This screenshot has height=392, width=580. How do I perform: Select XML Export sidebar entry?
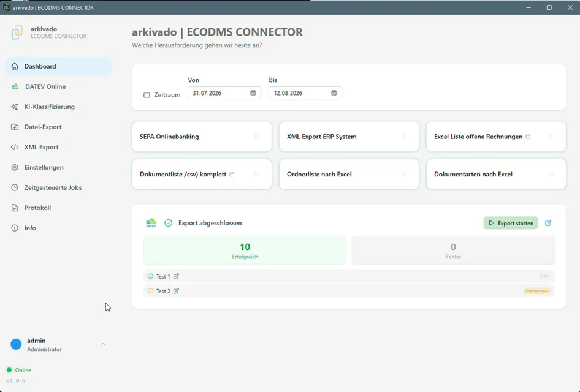tap(58, 147)
